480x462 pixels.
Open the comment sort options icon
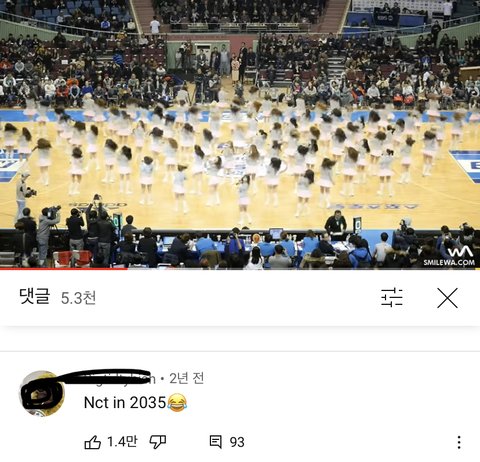coord(392,297)
